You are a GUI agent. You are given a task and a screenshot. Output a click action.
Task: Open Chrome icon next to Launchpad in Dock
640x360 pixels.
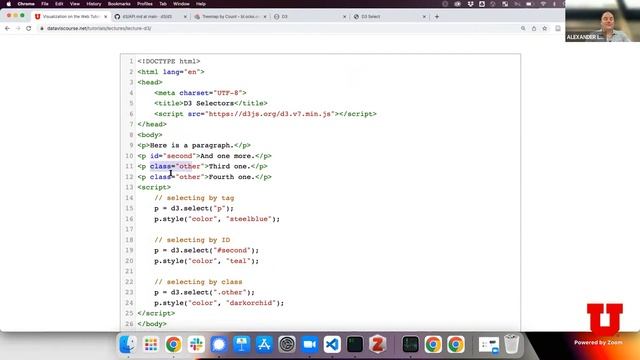click(173, 344)
